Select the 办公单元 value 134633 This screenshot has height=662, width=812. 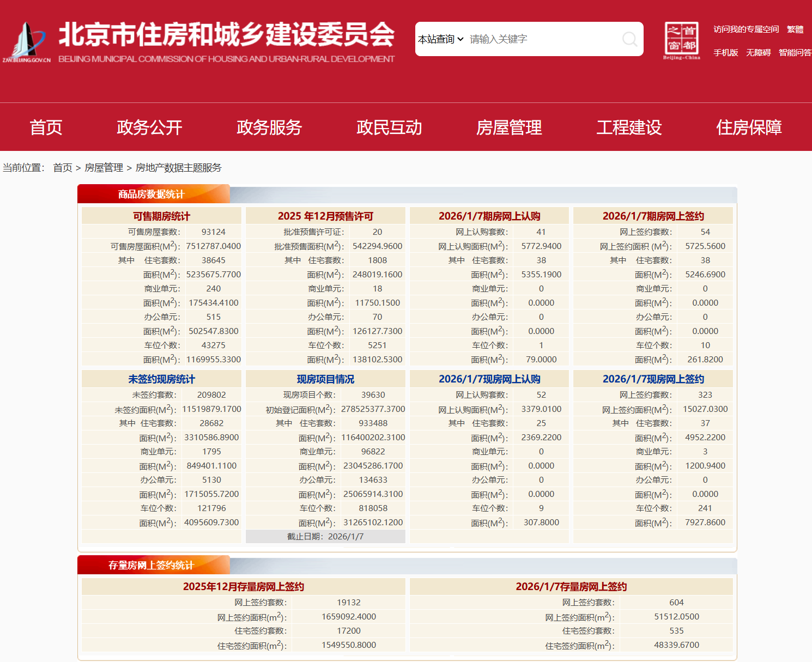(x=373, y=480)
